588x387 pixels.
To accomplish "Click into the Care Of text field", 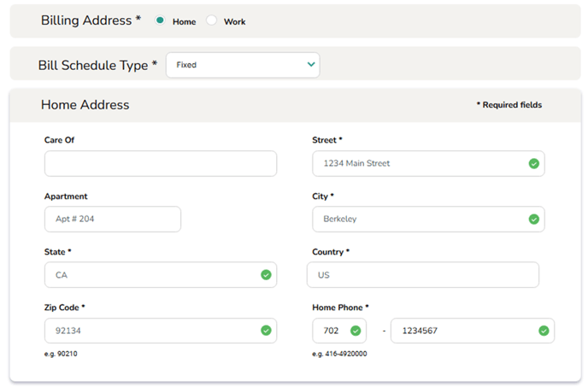I will pos(160,164).
